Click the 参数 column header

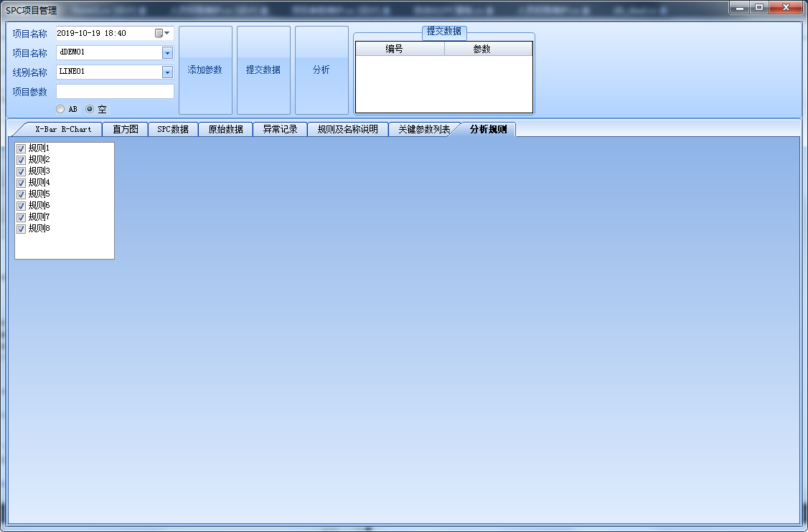(488, 49)
